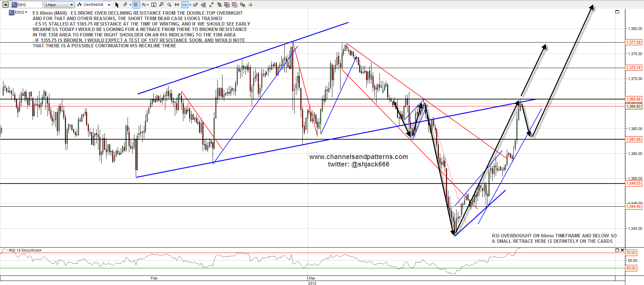Activate the crosshair cursor tool
Viewport: 644px width, 285px height.
125,5
